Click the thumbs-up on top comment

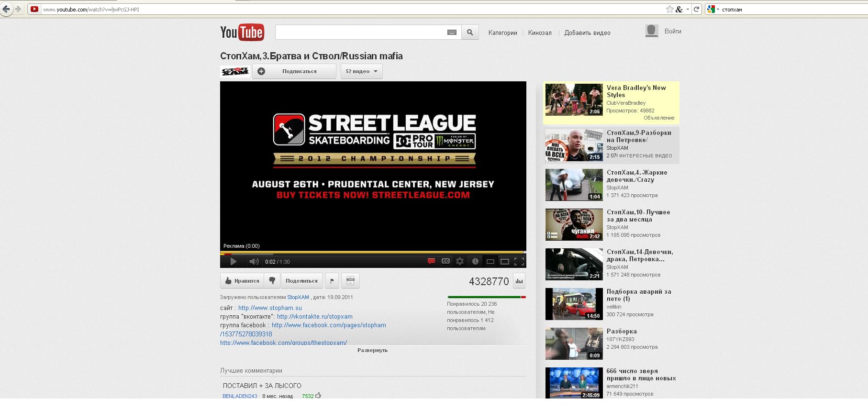(x=318, y=396)
